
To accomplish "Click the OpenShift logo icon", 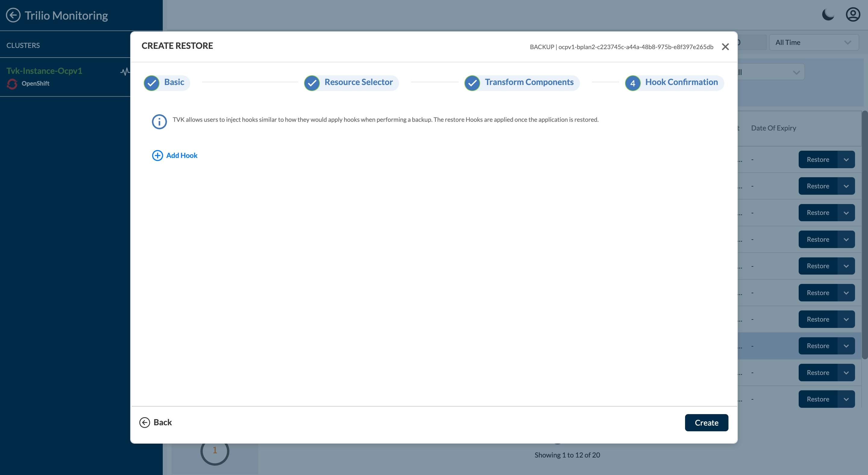I will 12,83.
